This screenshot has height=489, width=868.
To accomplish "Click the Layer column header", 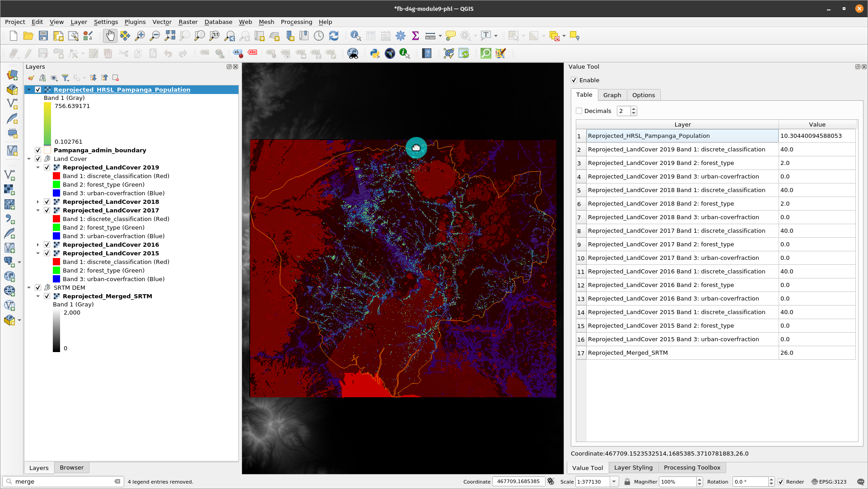I will point(682,124).
